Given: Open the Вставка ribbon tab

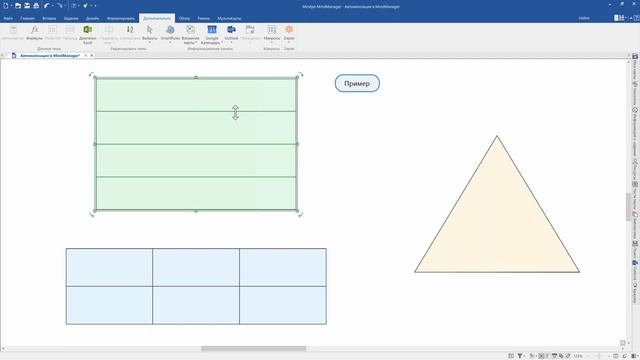Looking at the screenshot, I should pyautogui.click(x=49, y=18).
